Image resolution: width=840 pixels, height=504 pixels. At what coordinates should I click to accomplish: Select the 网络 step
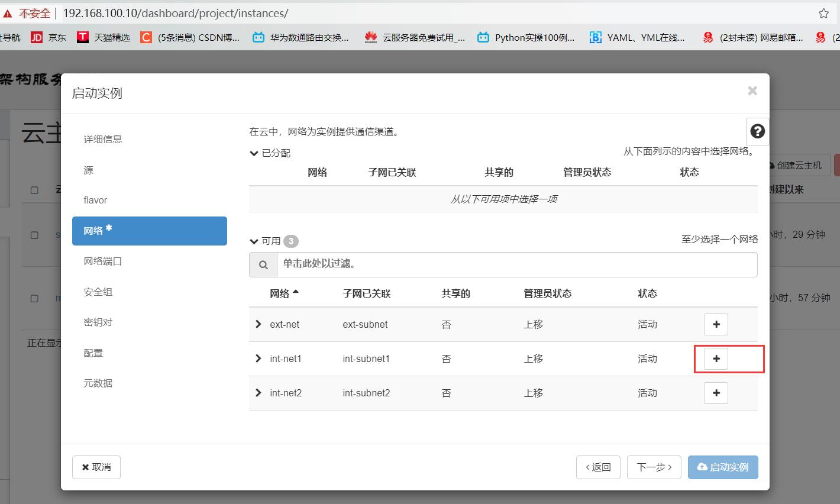click(150, 231)
